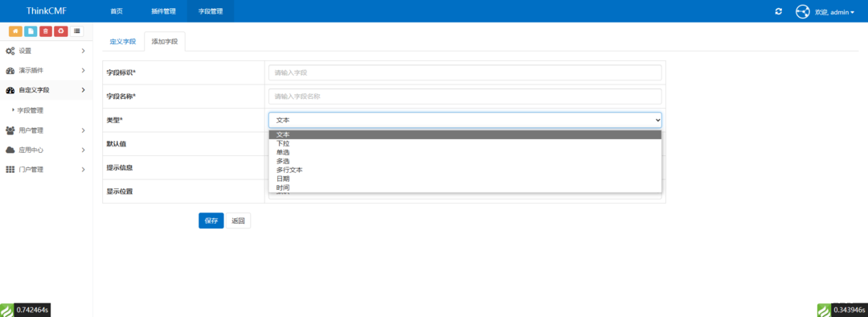This screenshot has height=317, width=868.
Task: Switch to the 定义字段 tab
Action: 123,42
